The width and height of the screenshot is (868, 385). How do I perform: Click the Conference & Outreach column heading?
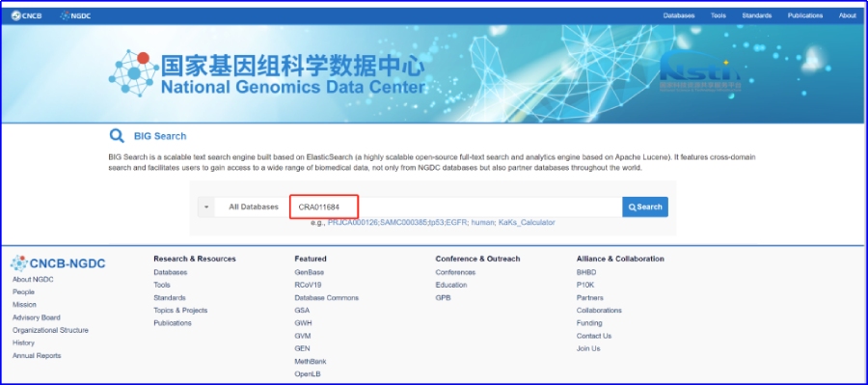pos(477,259)
